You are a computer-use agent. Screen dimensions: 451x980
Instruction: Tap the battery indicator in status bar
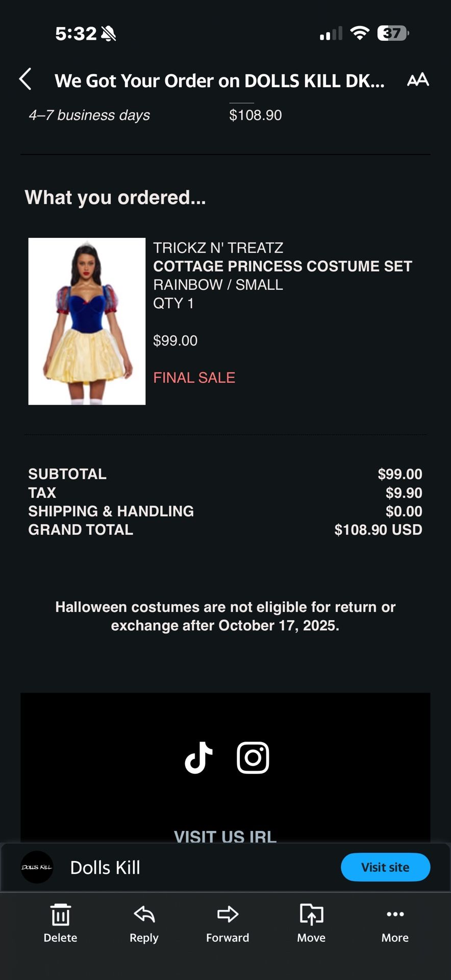pyautogui.click(x=393, y=33)
